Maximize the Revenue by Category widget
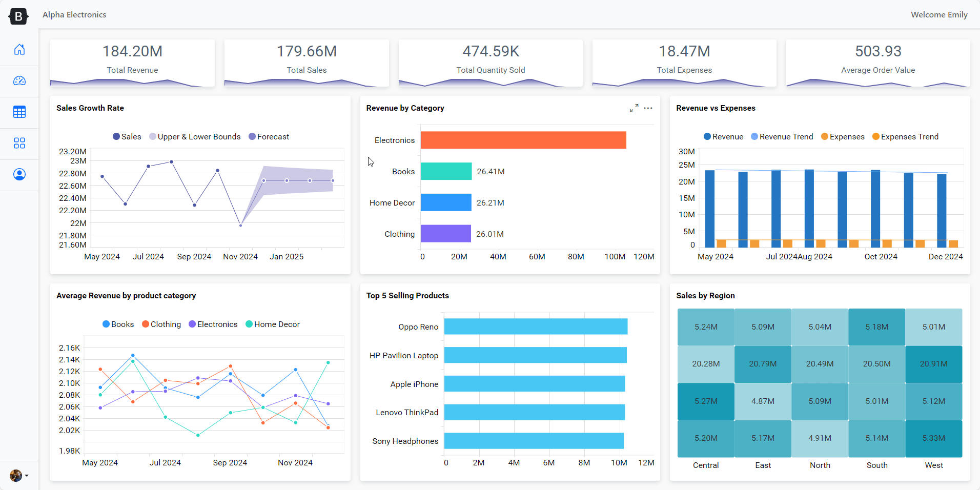 (634, 108)
